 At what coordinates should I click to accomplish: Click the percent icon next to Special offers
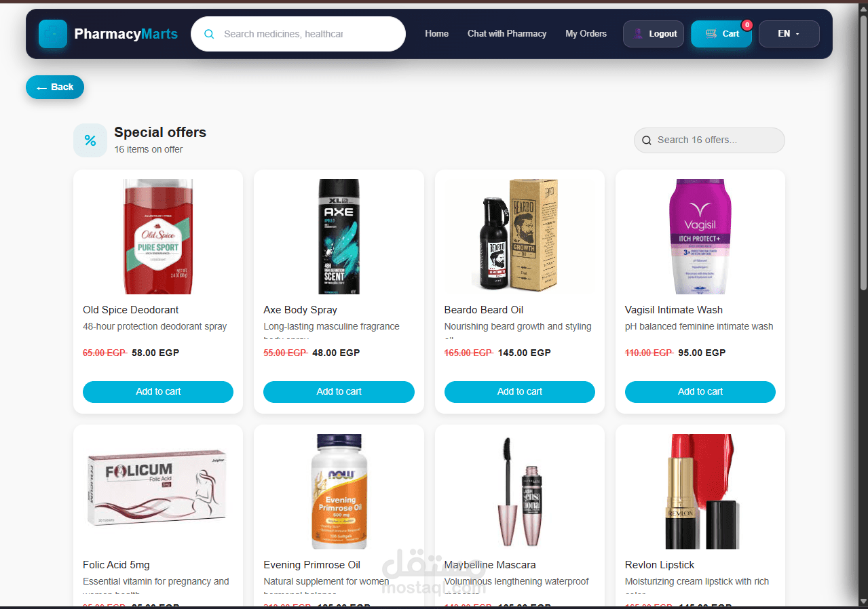point(90,140)
